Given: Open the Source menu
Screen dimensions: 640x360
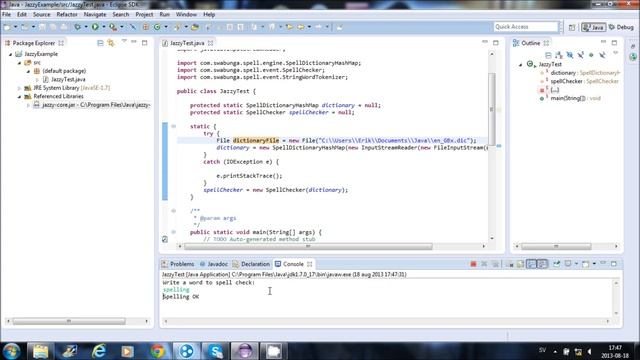Looking at the screenshot, I should coord(42,14).
